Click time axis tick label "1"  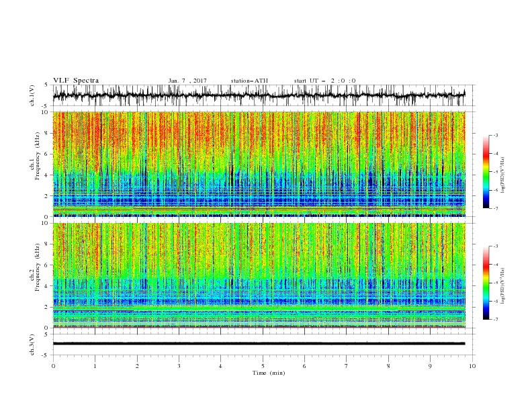pyautogui.click(x=95, y=366)
